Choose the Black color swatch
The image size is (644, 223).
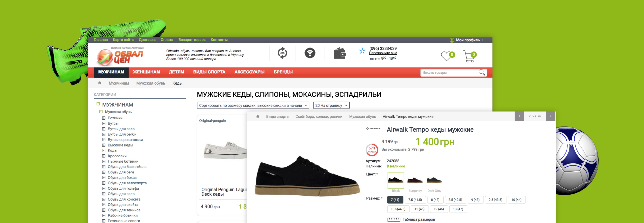[395, 180]
